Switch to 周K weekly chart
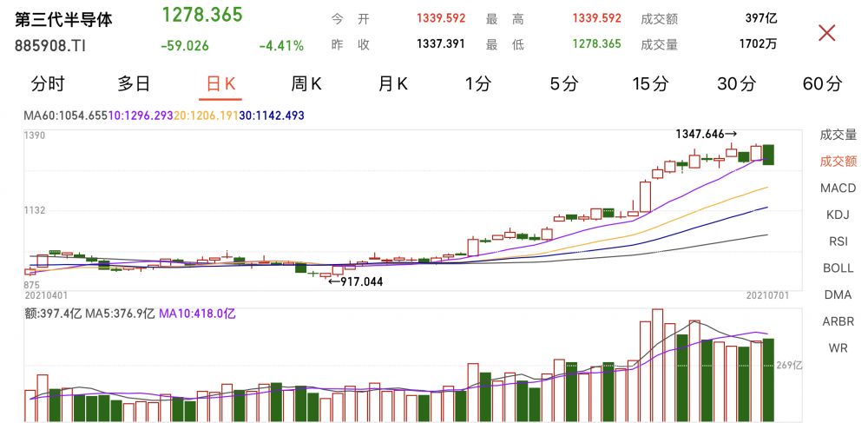868x423 pixels. [306, 84]
